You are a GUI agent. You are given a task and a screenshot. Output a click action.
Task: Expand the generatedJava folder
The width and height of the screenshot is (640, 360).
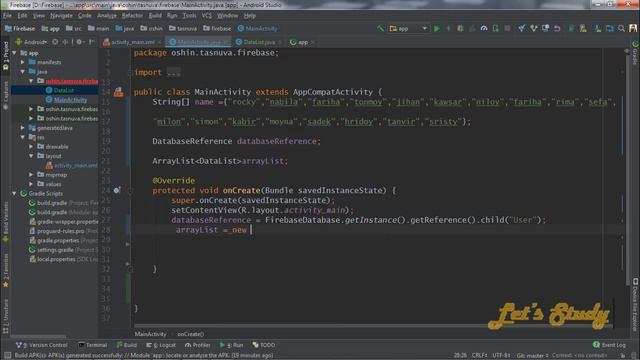(23, 128)
